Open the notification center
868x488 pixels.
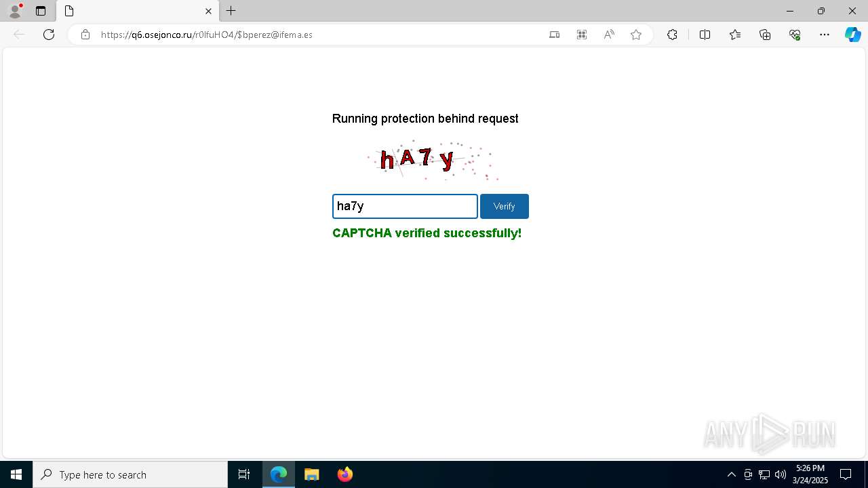pos(846,474)
